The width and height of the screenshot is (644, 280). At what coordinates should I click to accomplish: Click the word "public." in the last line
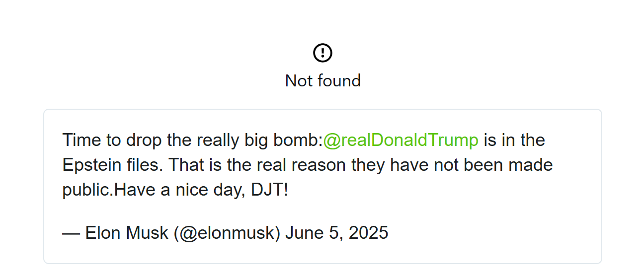pos(88,190)
